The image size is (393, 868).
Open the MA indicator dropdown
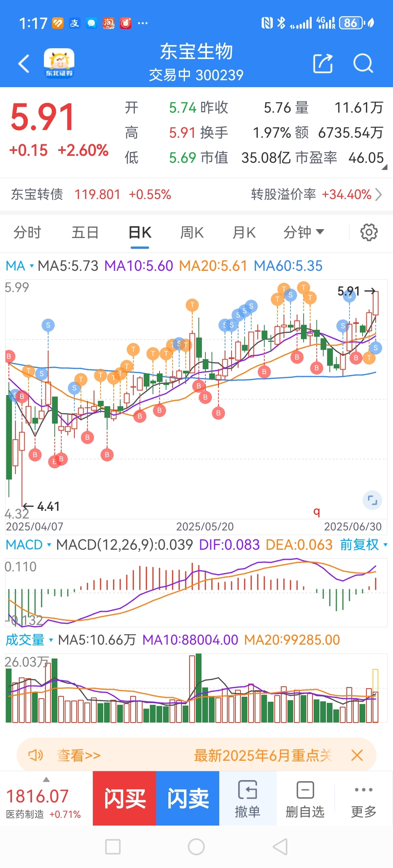pos(20,266)
